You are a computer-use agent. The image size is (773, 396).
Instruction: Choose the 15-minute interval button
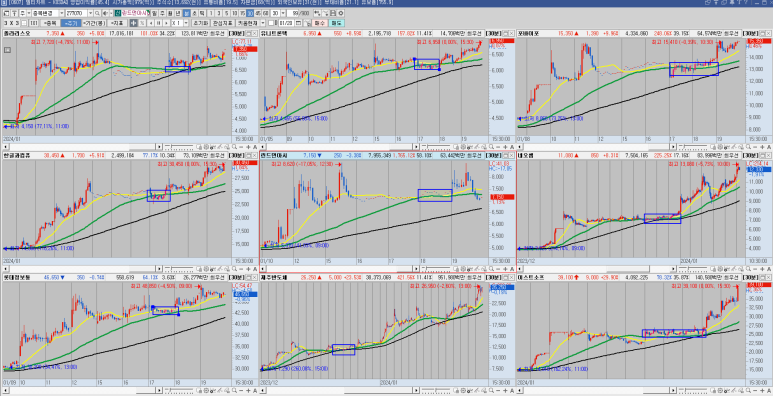click(243, 13)
